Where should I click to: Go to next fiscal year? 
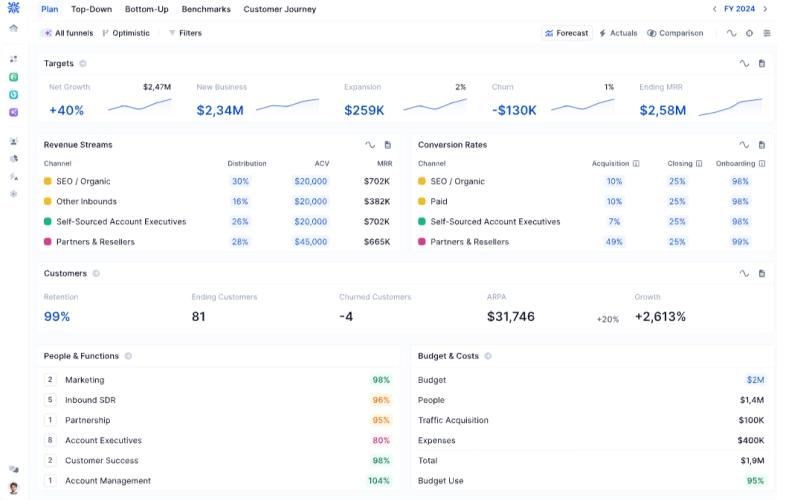tap(765, 9)
